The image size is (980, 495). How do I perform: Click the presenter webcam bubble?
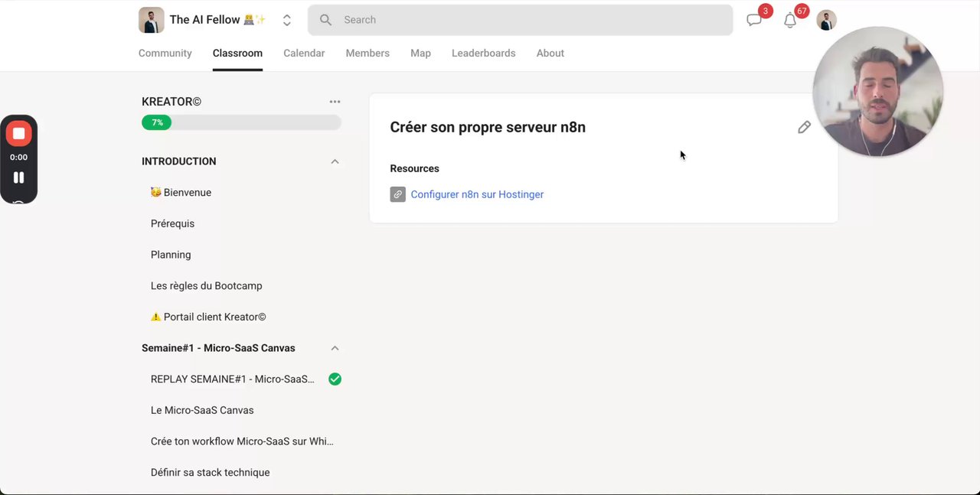877,92
